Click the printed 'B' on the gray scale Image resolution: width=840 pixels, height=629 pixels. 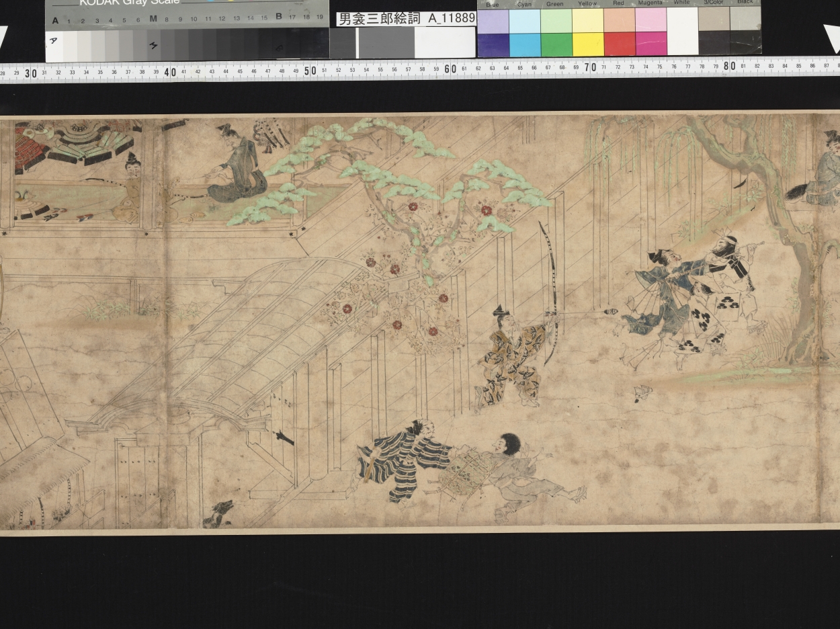(x=279, y=17)
